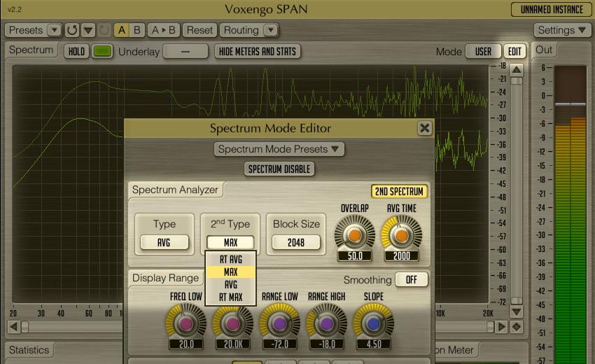
Task: Open the undo history dropdown arrow
Action: [88, 30]
